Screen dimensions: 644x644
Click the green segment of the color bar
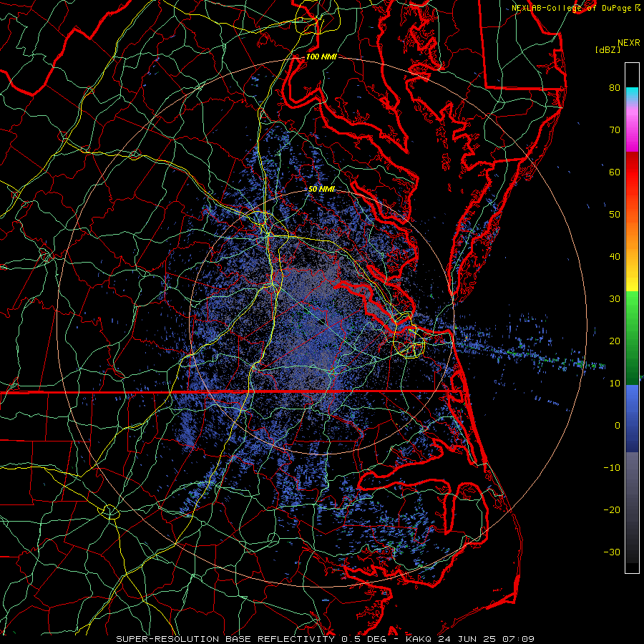click(632, 338)
